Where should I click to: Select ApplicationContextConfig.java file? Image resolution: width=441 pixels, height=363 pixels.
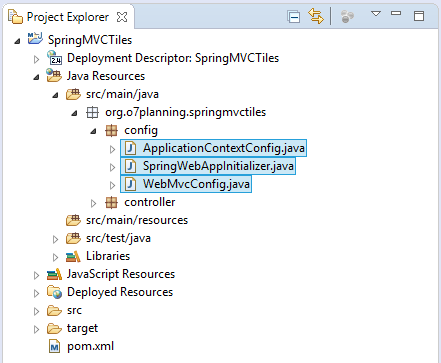click(x=214, y=148)
